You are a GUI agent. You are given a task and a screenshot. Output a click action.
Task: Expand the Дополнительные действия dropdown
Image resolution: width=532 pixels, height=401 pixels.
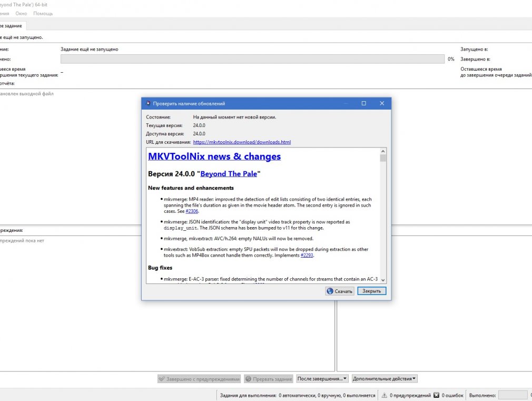[x=385, y=378]
